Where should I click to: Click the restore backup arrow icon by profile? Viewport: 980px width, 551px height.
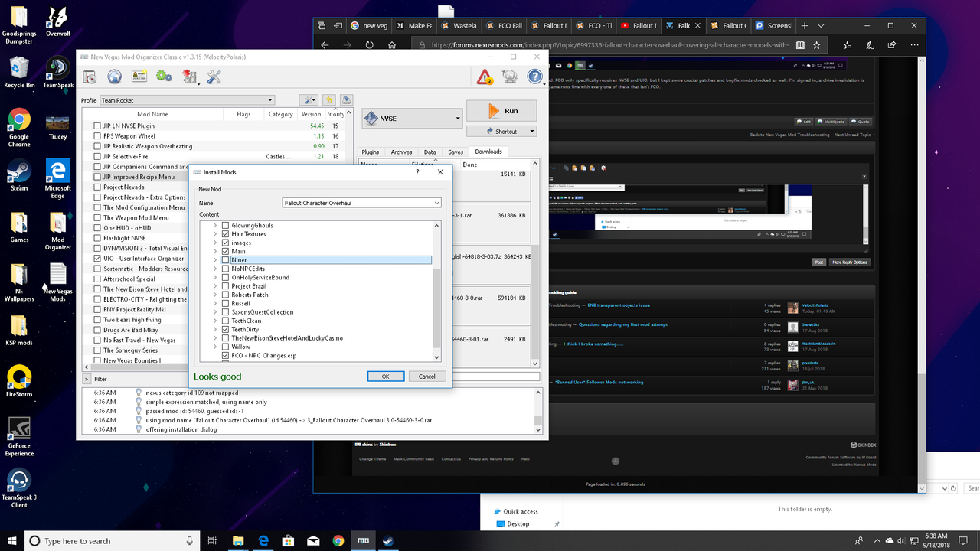coord(328,100)
